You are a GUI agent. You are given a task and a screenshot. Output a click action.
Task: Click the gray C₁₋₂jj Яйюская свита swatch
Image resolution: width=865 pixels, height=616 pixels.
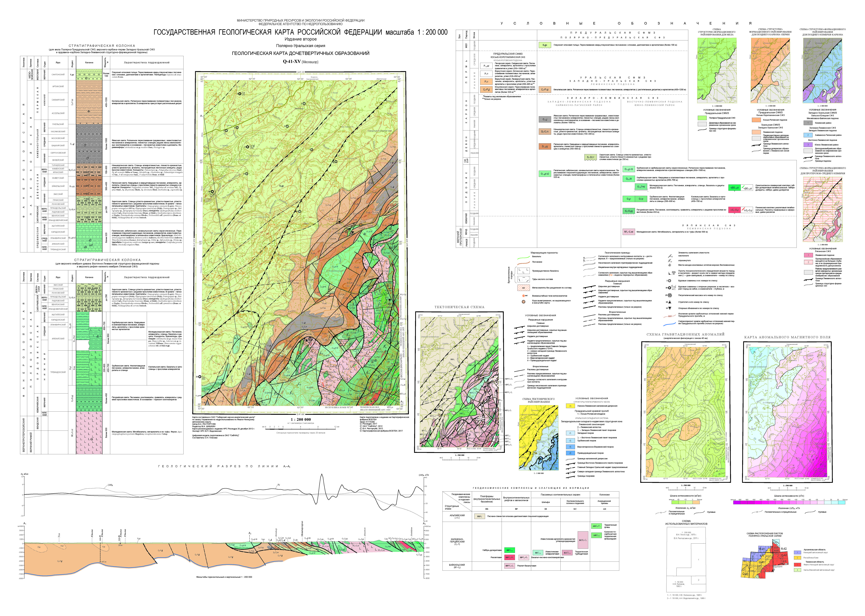[545, 119]
